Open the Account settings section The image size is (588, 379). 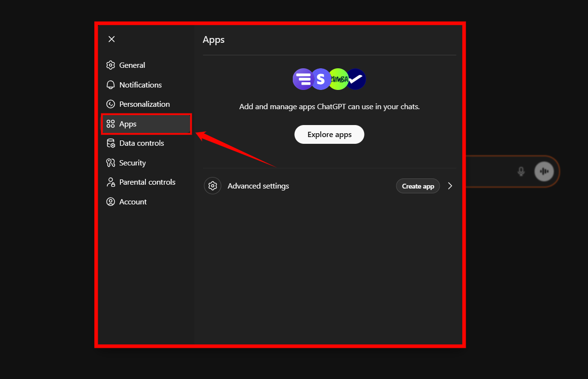[133, 202]
